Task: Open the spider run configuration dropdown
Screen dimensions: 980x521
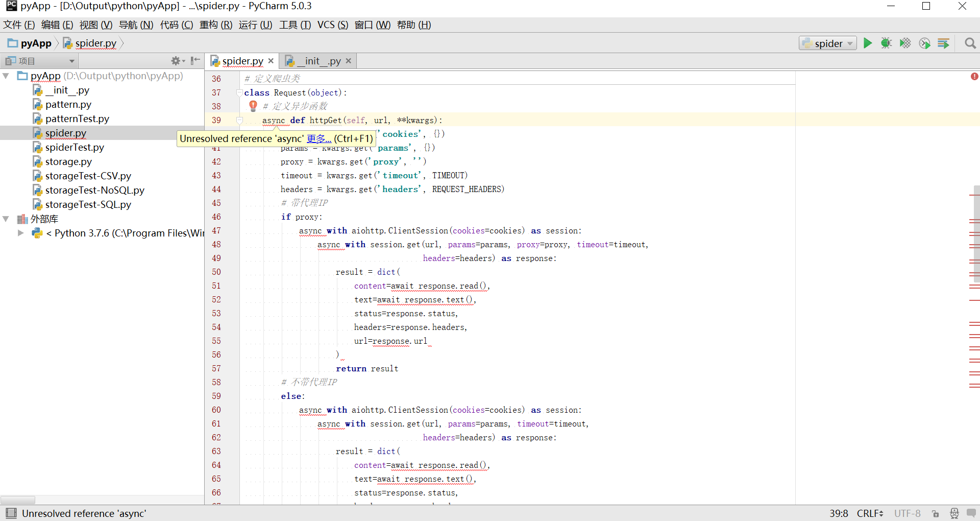Action: pyautogui.click(x=849, y=43)
